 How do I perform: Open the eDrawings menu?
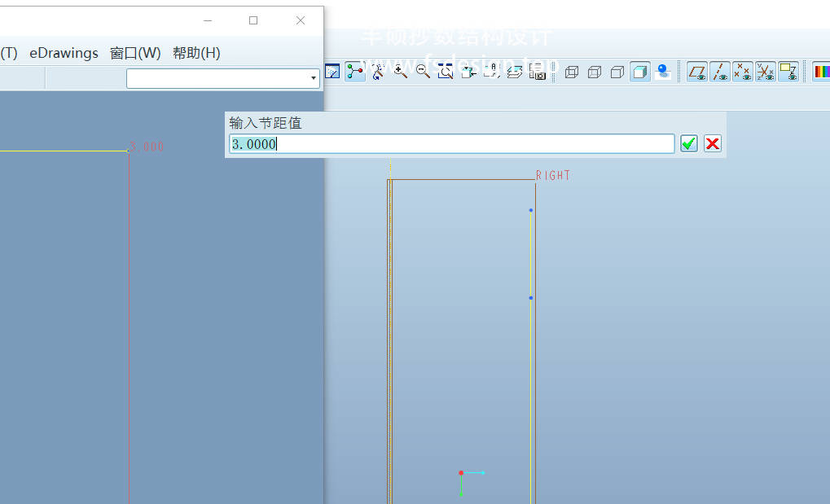64,53
